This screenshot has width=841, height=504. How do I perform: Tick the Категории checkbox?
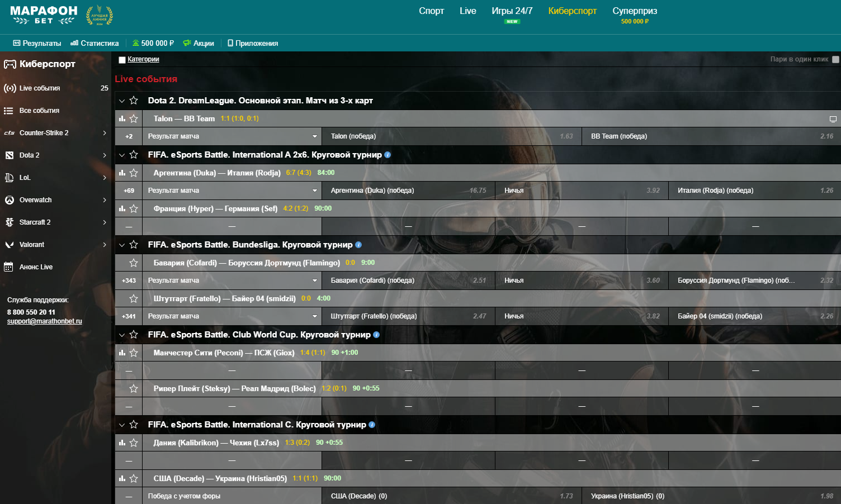pyautogui.click(x=122, y=60)
